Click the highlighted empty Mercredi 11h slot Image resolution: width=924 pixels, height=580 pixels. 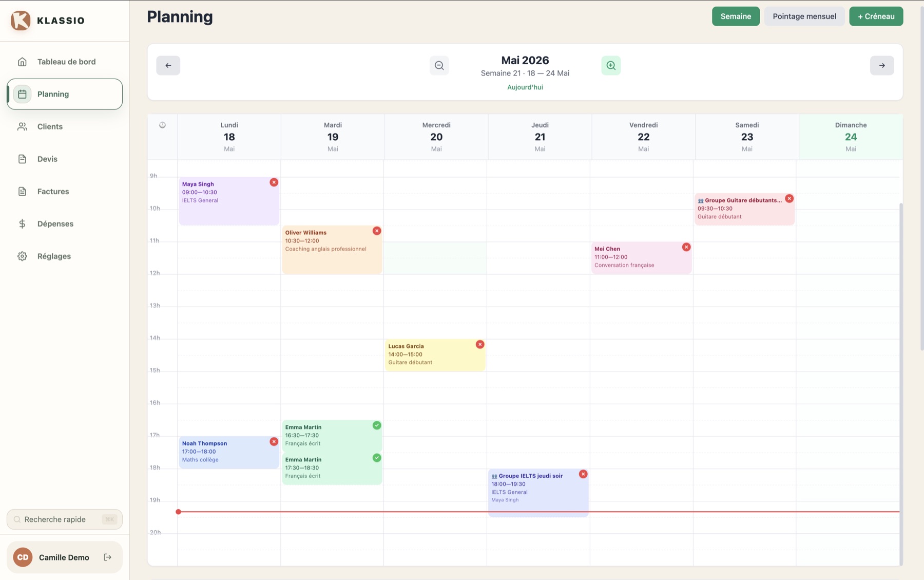pos(435,258)
